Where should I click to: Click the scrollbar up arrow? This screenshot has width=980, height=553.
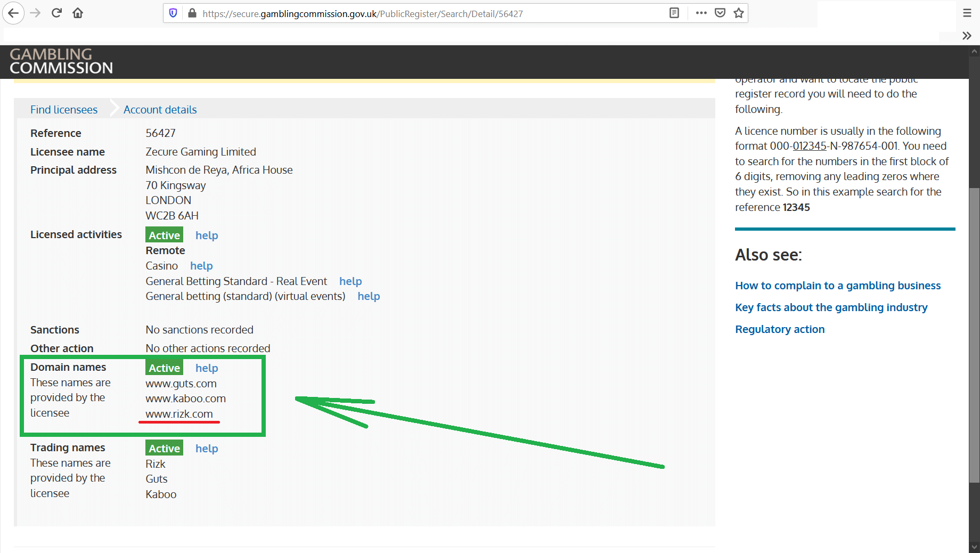pyautogui.click(x=974, y=52)
